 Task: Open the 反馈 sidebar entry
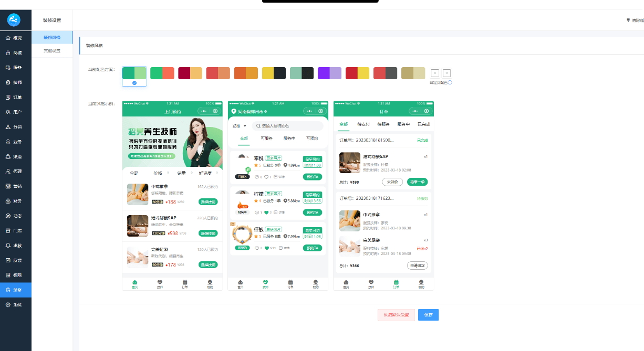tap(16, 259)
